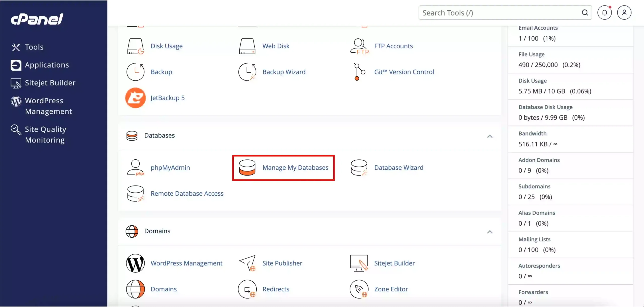Open the Git Version Control link

pyautogui.click(x=404, y=72)
